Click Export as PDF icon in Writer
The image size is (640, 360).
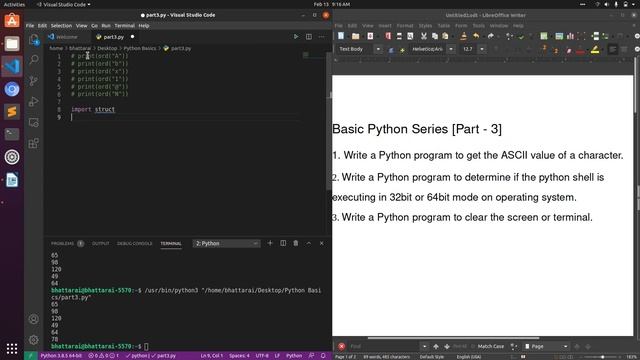coord(388,36)
